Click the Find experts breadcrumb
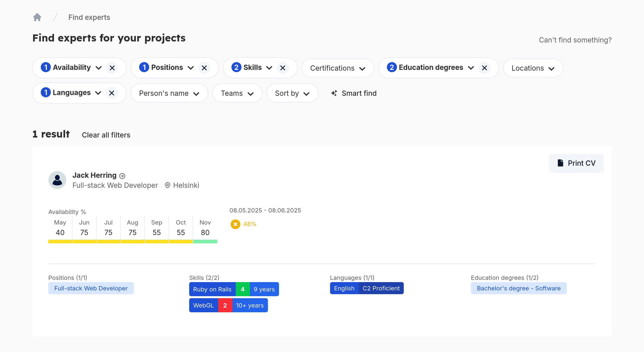The height and width of the screenshot is (352, 644). 89,17
